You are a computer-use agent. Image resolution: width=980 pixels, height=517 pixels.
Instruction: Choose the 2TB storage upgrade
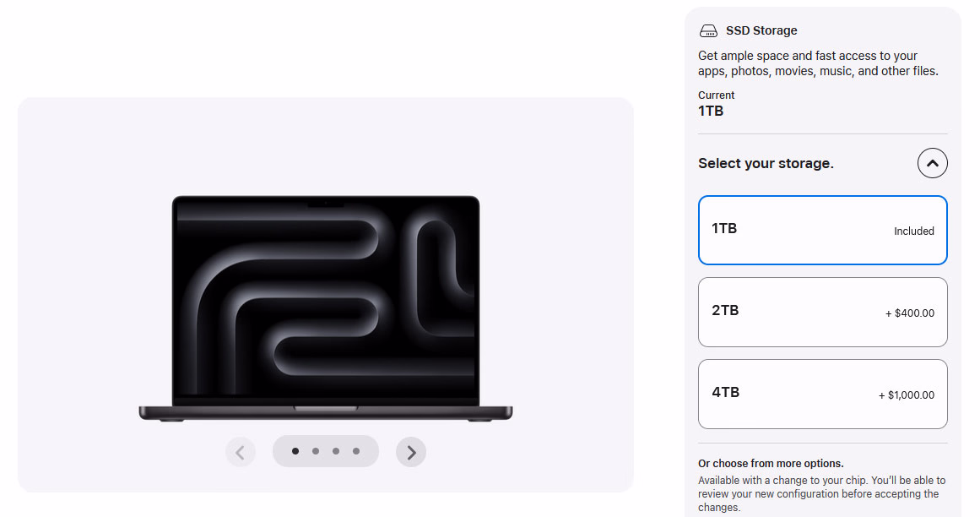(x=822, y=312)
